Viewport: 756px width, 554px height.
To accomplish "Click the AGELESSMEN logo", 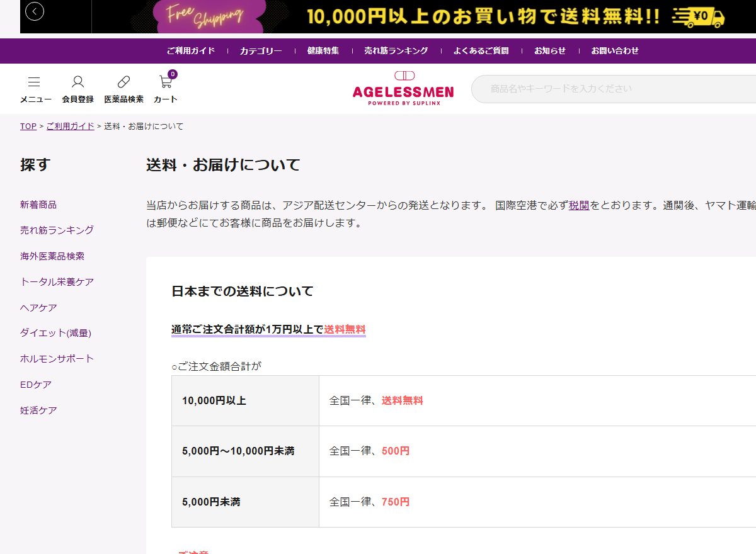I will [403, 88].
